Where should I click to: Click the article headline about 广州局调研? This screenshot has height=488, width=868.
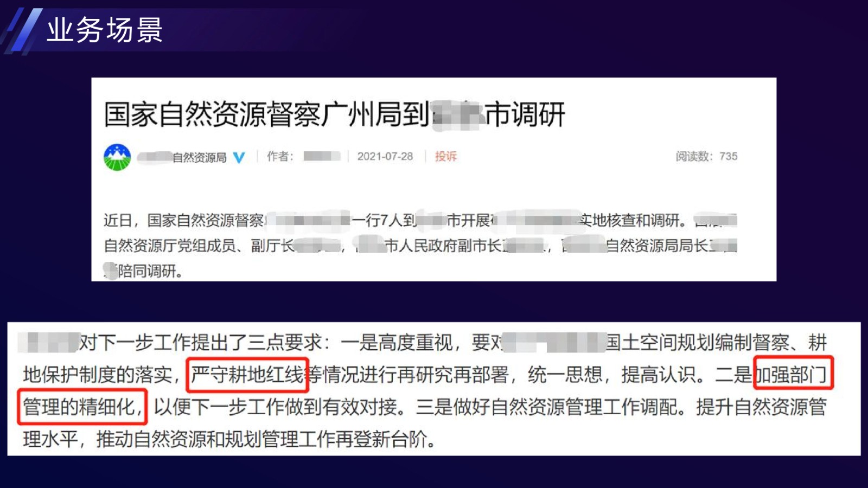pos(335,114)
